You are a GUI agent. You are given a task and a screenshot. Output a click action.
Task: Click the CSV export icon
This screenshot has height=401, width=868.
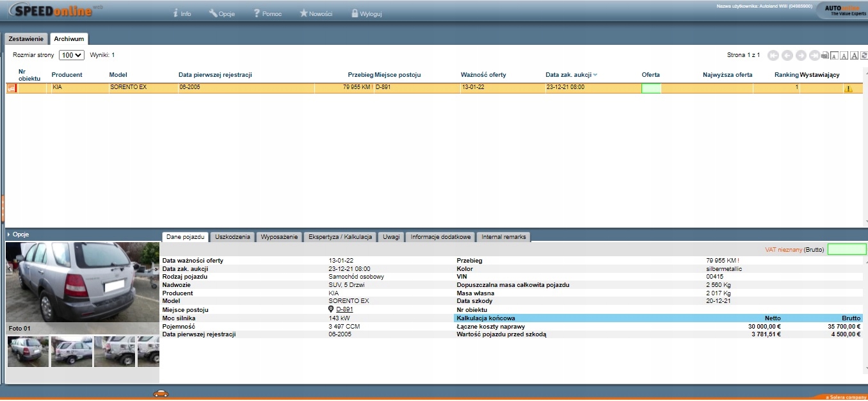(x=825, y=56)
